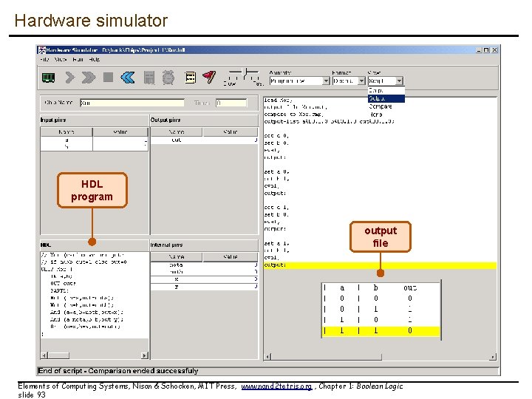Click the Stop square icon
Viewport: 532px width, 399px height.
[x=108, y=78]
